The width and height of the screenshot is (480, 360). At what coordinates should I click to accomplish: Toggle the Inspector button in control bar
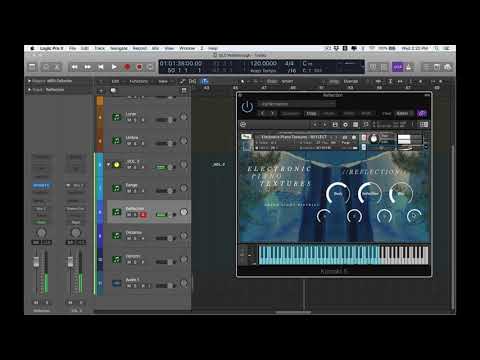[x=46, y=67]
